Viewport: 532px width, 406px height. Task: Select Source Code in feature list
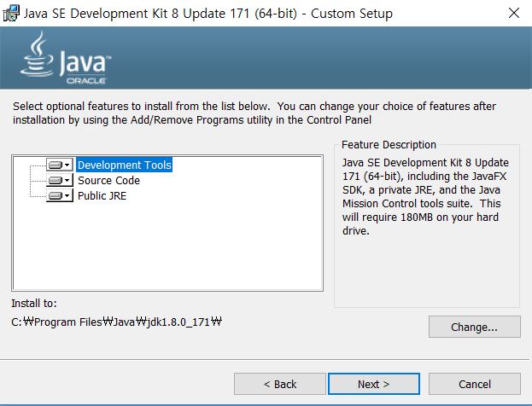tap(108, 180)
